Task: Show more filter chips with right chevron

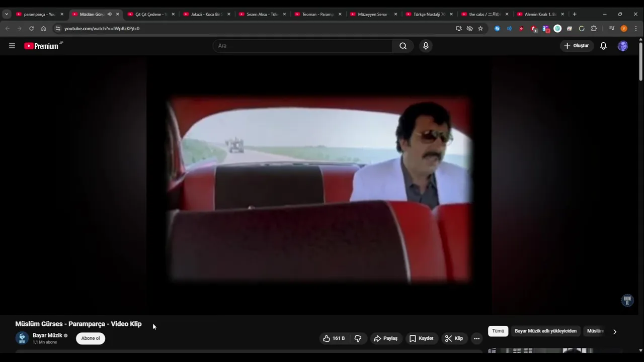Action: tap(614, 331)
